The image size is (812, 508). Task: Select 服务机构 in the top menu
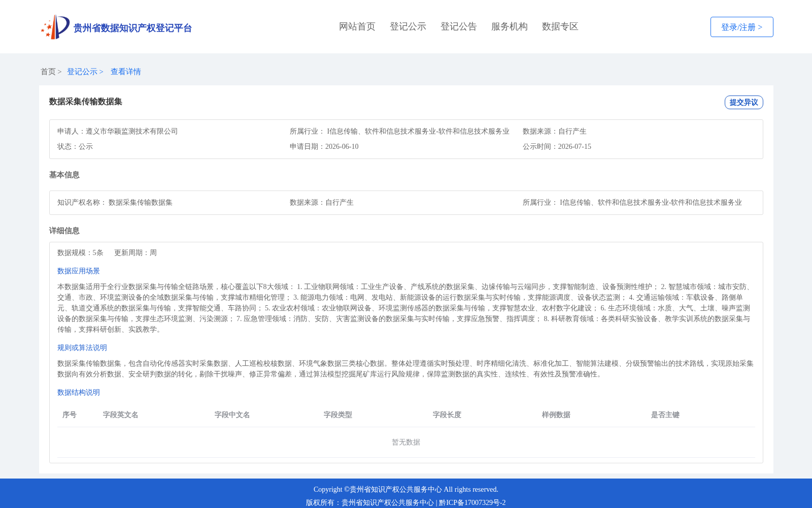(510, 26)
